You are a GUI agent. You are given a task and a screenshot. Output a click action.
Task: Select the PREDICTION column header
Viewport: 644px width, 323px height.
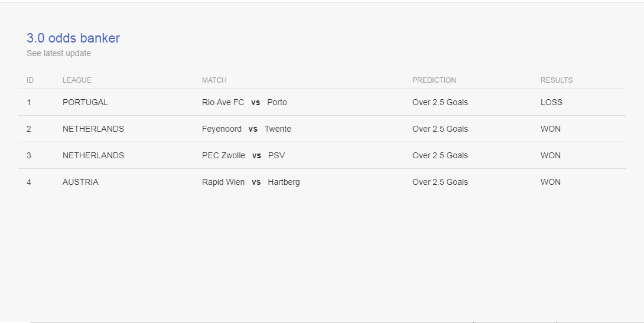(x=434, y=80)
